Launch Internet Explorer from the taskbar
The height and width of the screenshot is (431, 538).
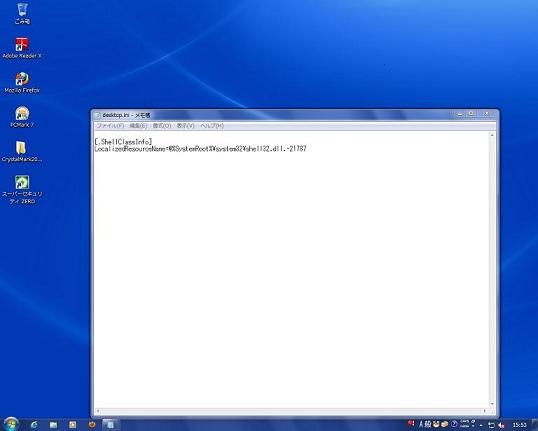coord(34,425)
